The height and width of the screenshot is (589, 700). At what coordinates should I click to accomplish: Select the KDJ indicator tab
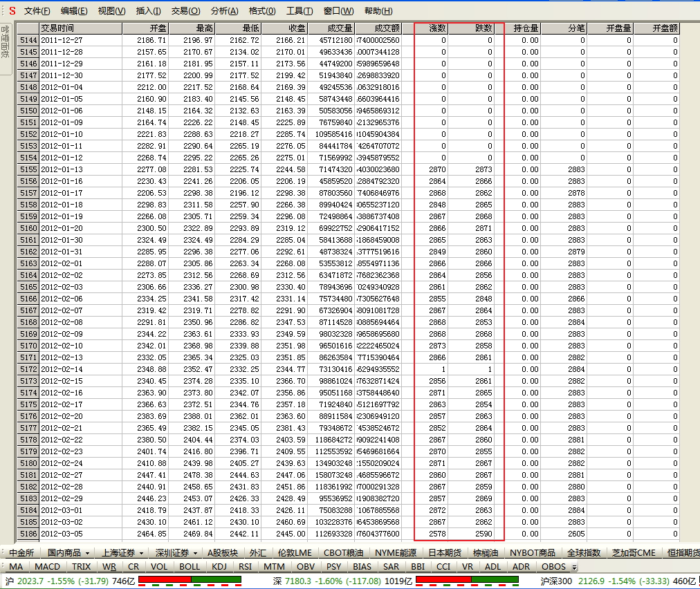click(x=219, y=567)
